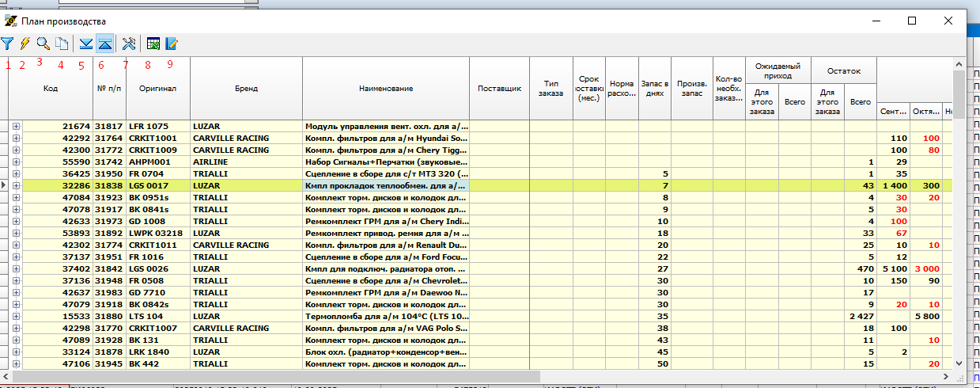The width and height of the screenshot is (980, 388).
Task: Click the filter funnel toolbar icon
Action: 7,44
